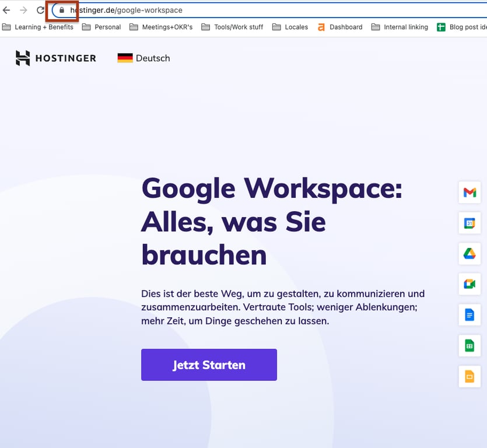Click the Jetzt Starten button
This screenshot has width=487, height=448.
point(208,365)
